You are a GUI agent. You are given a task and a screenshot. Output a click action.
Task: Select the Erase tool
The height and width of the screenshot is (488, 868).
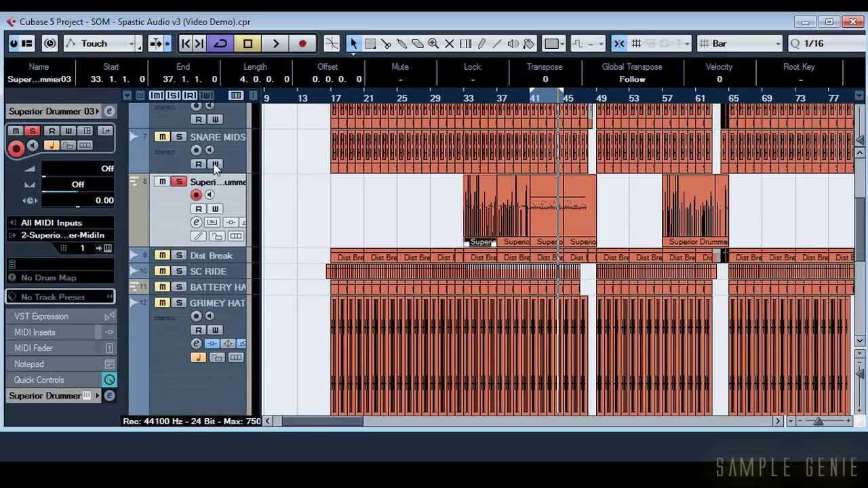click(x=418, y=43)
